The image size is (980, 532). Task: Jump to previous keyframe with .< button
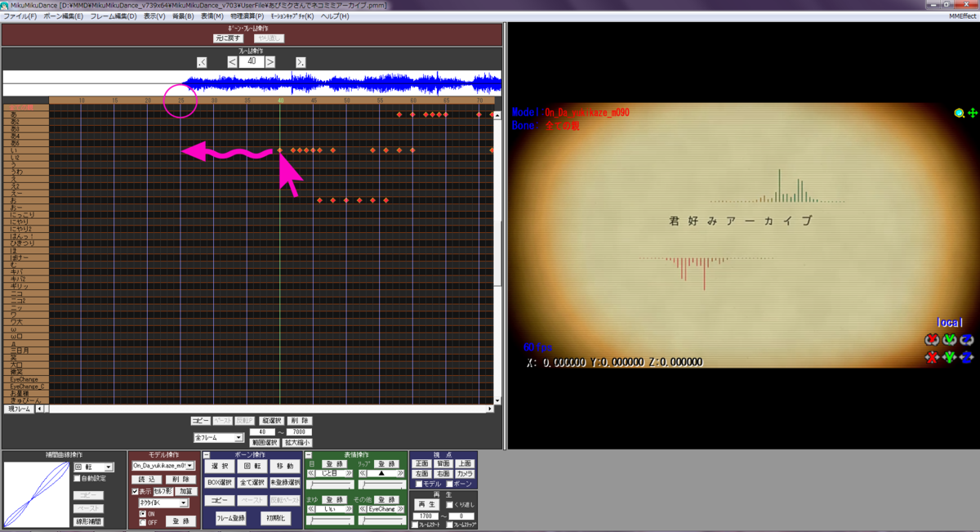point(203,62)
